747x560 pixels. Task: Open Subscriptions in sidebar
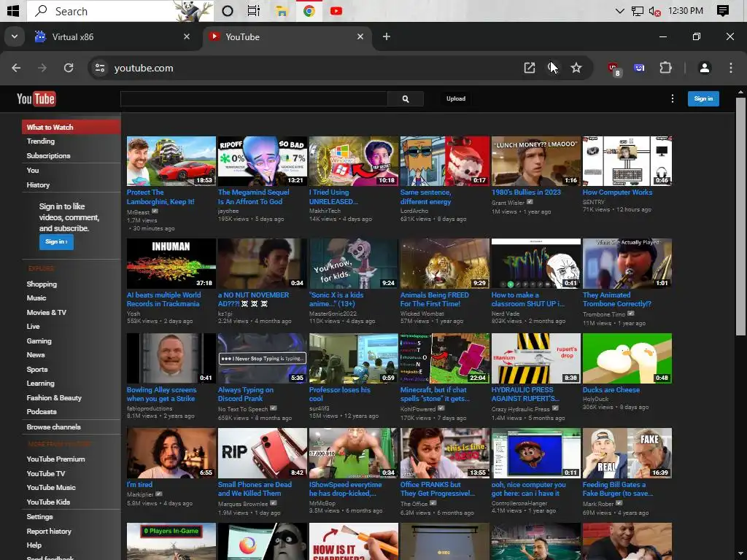[x=49, y=156]
